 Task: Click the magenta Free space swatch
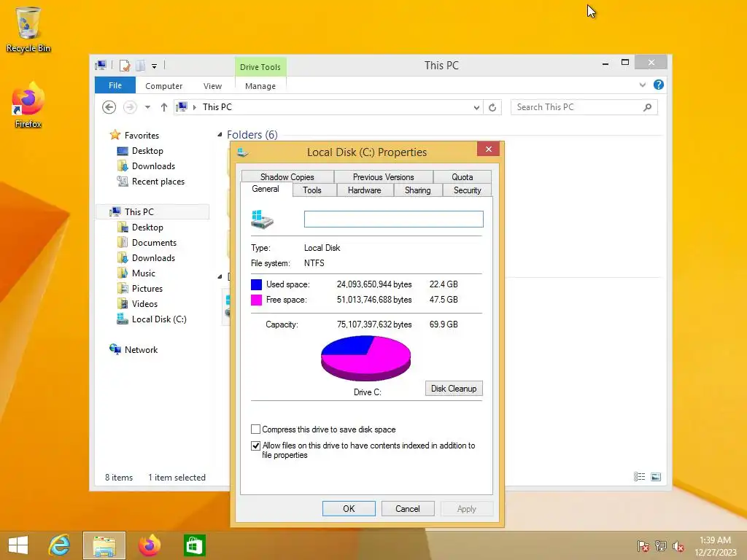[256, 300]
